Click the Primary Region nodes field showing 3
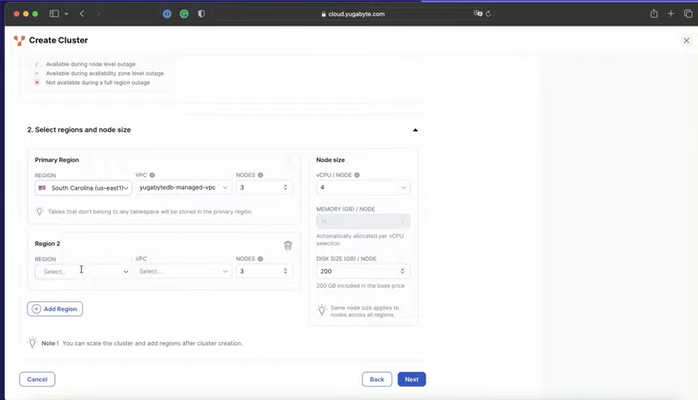Screen dimensions: 698x400 tap(264, 188)
